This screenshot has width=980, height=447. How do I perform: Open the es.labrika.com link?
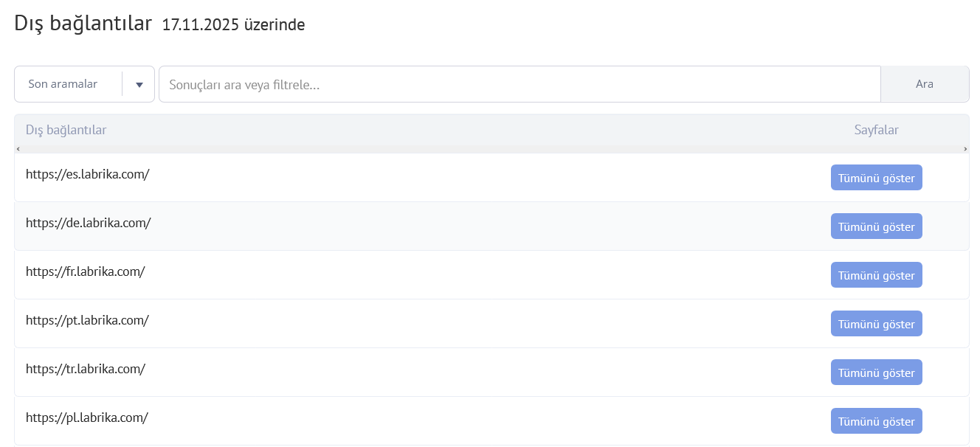[88, 174]
